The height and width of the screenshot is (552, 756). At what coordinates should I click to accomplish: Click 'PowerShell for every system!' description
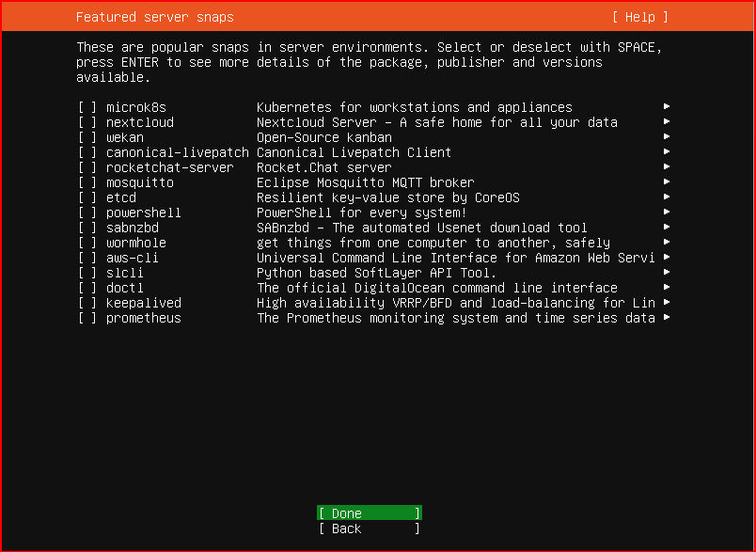click(362, 213)
